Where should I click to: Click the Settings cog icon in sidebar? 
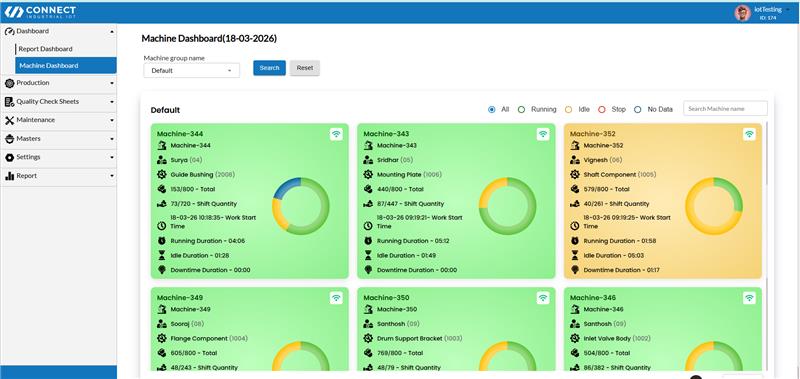(9, 157)
